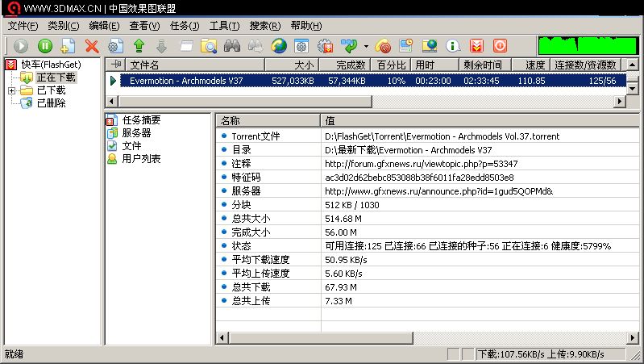
Task: Open the 用户列表 panel
Action: click(x=141, y=158)
